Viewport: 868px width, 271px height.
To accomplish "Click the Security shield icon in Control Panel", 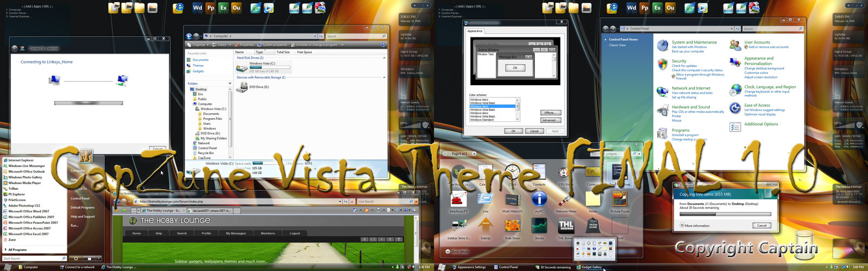I will (662, 65).
